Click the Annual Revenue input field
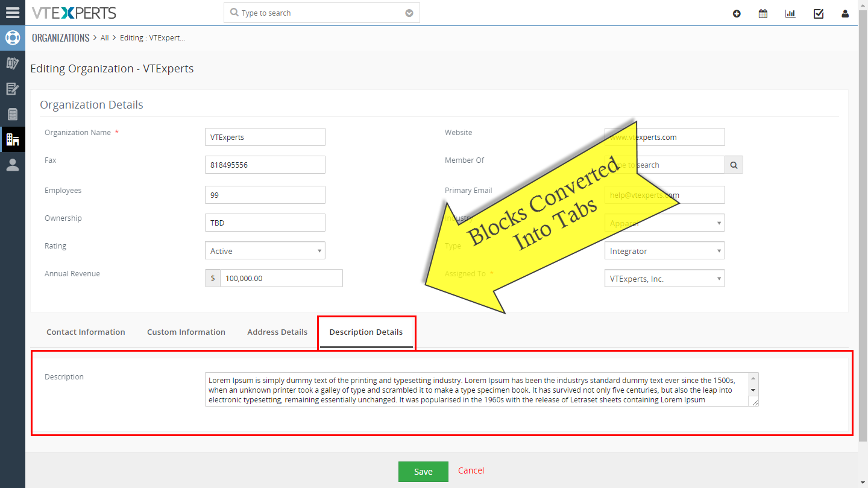This screenshot has width=868, height=488. 281,278
